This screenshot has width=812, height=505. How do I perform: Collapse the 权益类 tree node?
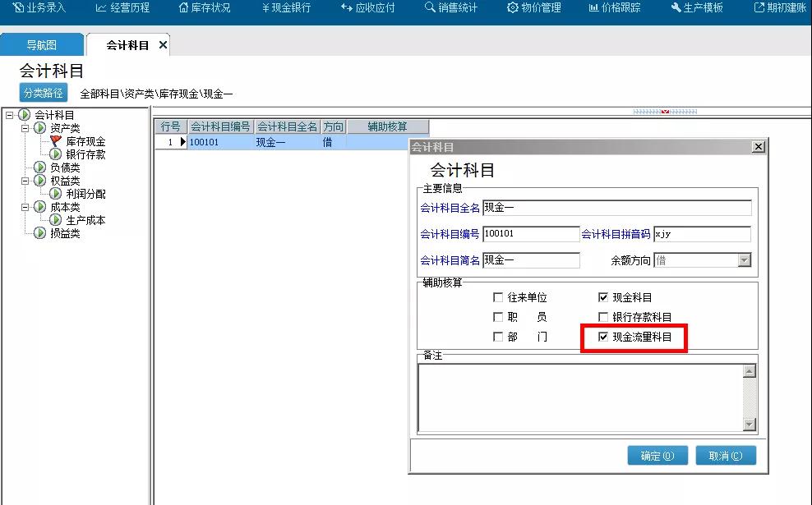(x=25, y=181)
